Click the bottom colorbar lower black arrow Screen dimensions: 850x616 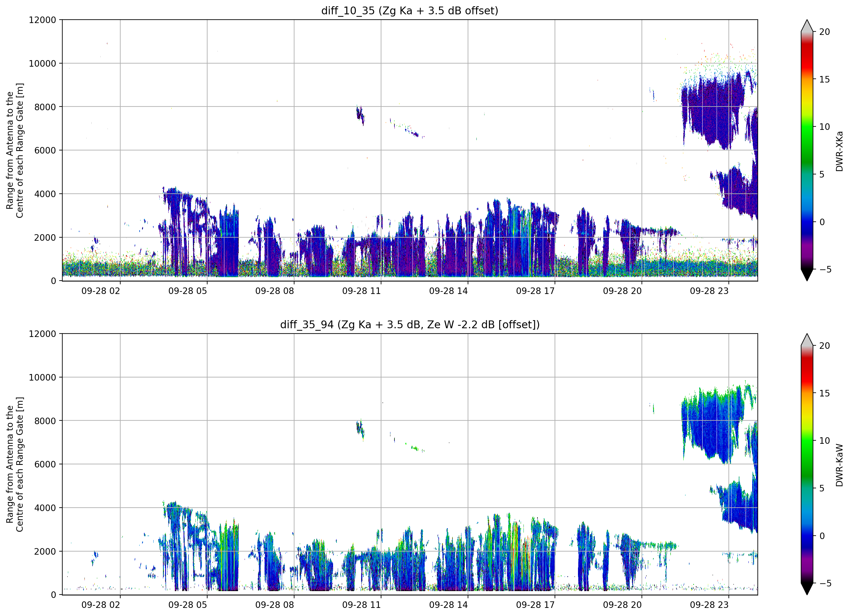[807, 589]
